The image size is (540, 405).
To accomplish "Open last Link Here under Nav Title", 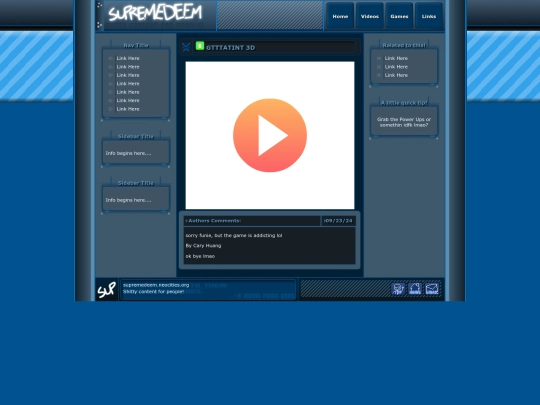I will point(128,109).
